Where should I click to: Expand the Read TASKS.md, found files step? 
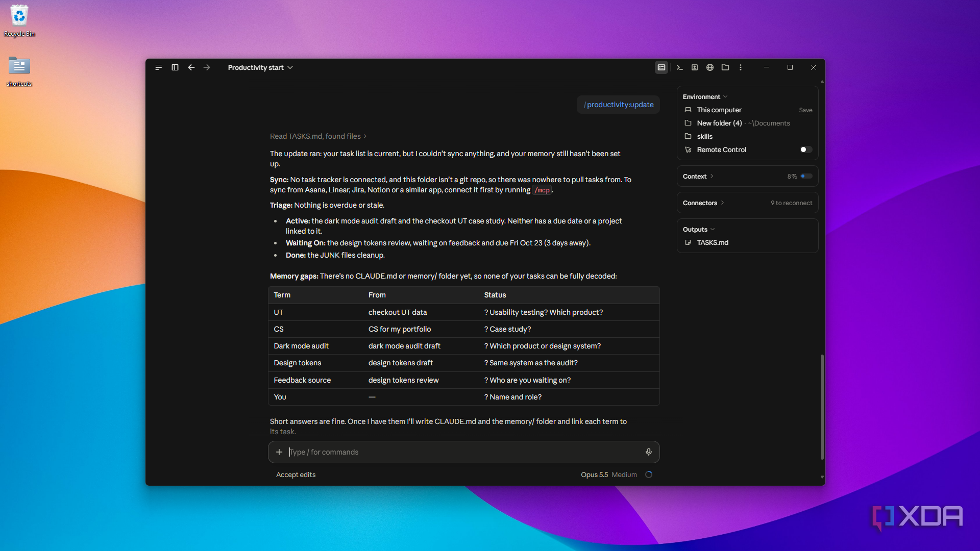click(318, 136)
